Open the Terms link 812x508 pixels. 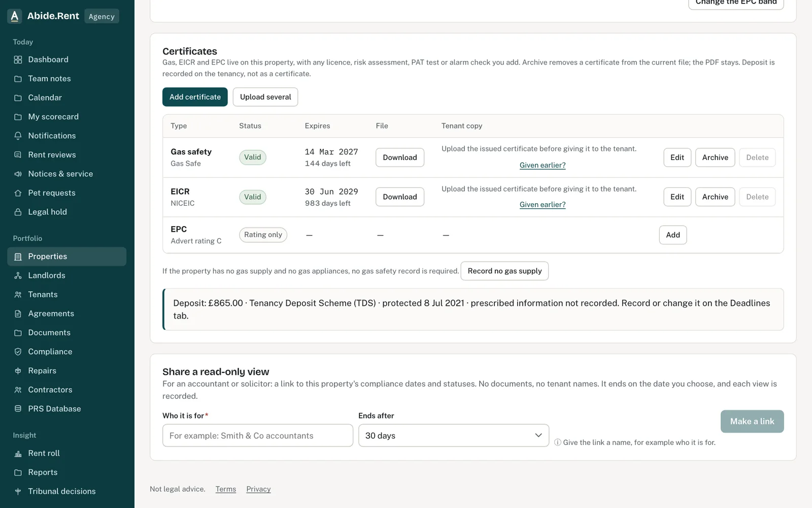pos(226,489)
